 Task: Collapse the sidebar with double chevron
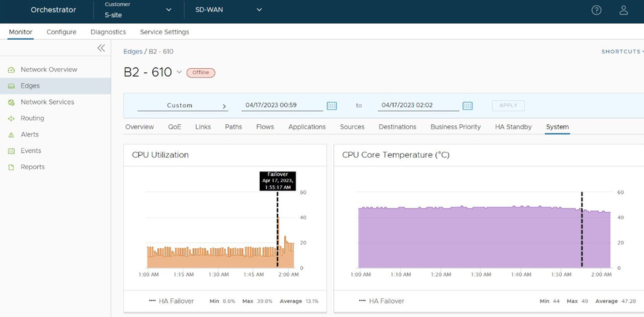pyautogui.click(x=101, y=48)
